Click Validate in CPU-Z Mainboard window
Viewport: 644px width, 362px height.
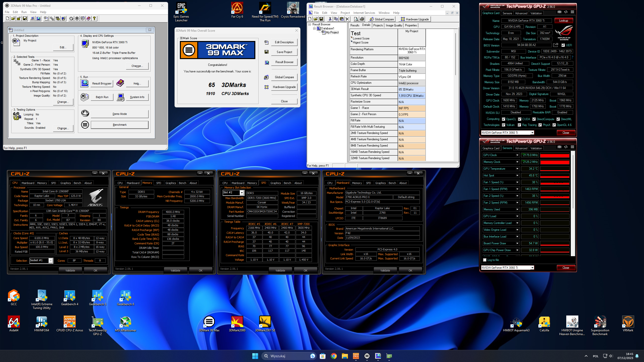[385, 270]
